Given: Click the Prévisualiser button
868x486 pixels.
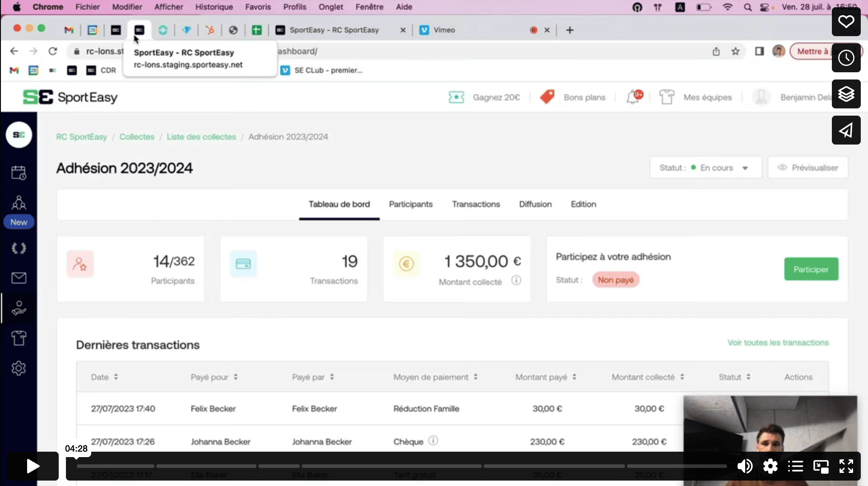Looking at the screenshot, I should (807, 168).
